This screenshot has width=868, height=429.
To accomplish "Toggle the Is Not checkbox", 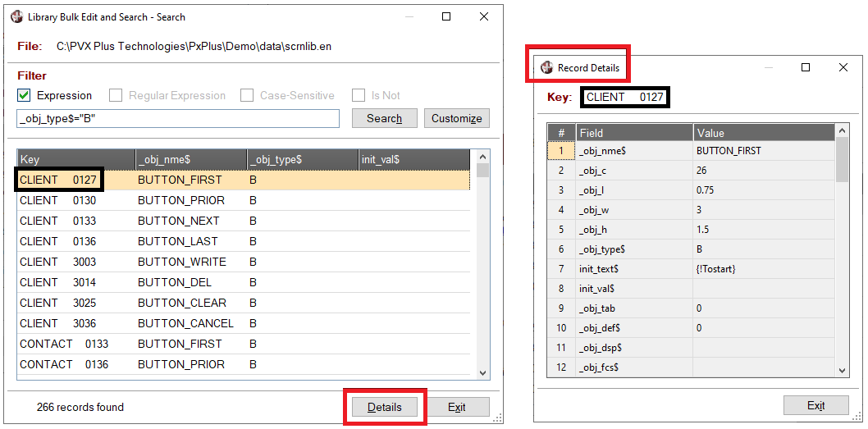I will coord(359,95).
